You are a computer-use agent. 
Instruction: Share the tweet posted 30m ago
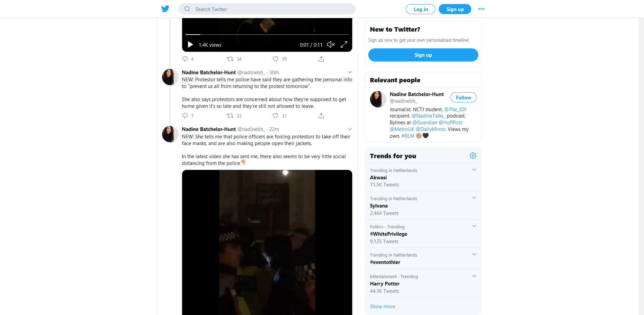click(321, 116)
